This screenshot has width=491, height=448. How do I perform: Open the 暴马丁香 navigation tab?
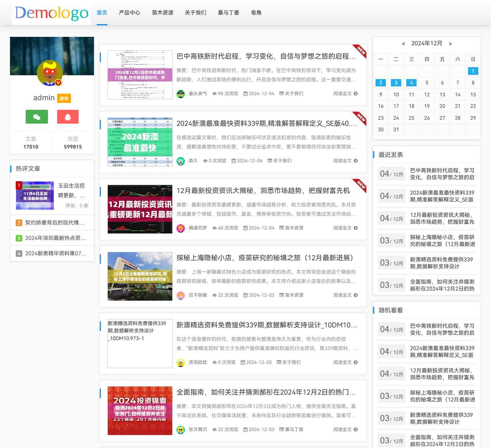[x=229, y=13]
